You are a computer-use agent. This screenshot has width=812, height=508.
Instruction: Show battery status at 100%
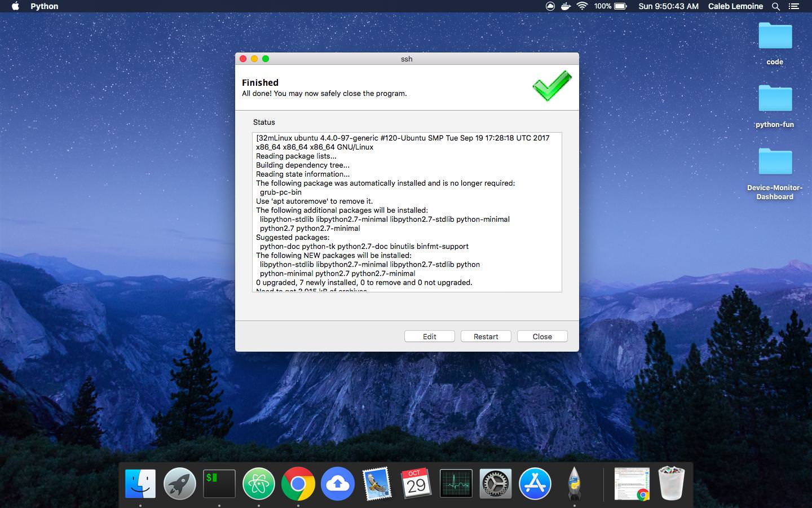[x=611, y=6]
